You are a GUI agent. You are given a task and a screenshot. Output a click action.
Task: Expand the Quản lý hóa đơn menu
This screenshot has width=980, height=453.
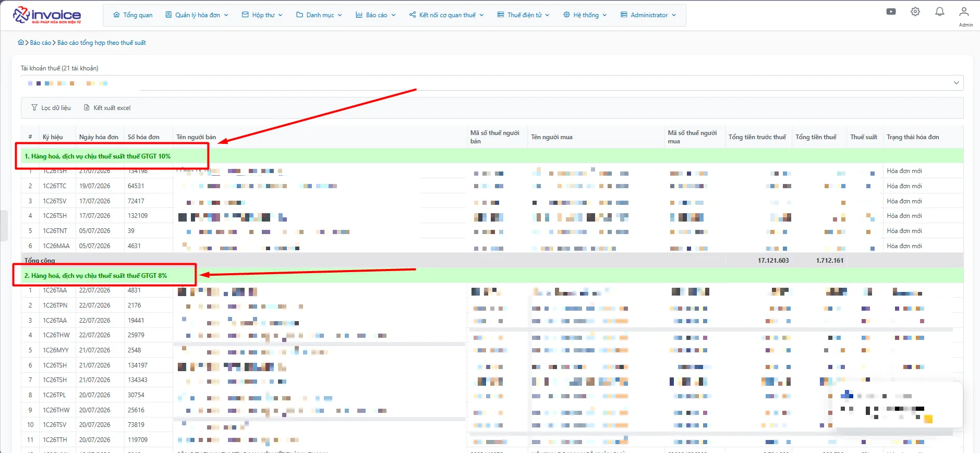point(197,15)
